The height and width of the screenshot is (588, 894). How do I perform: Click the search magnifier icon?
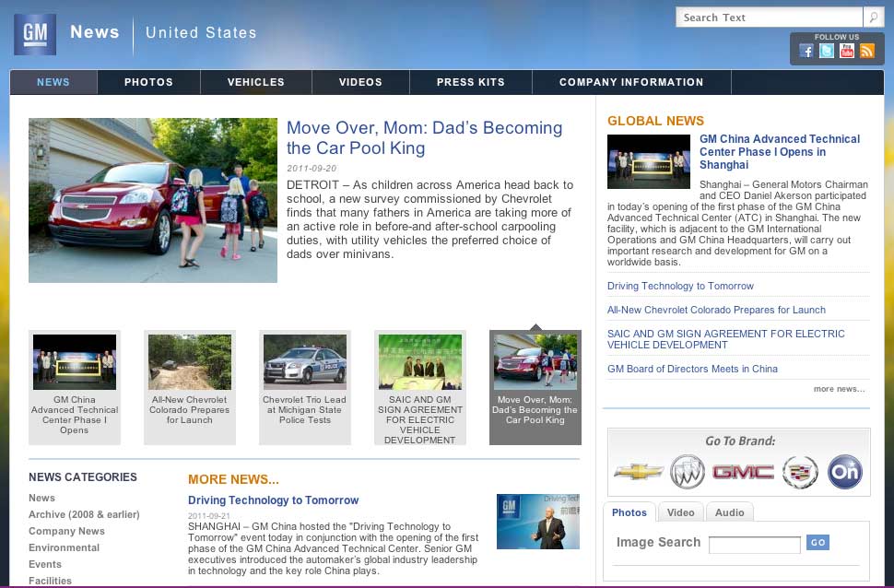coord(873,18)
